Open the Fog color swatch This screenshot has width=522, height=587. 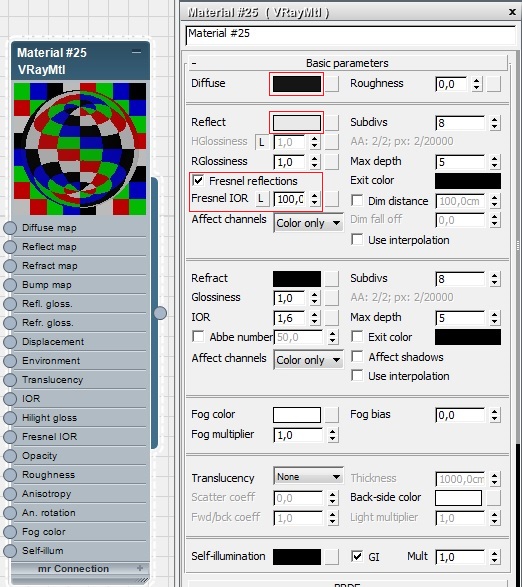[x=297, y=415]
